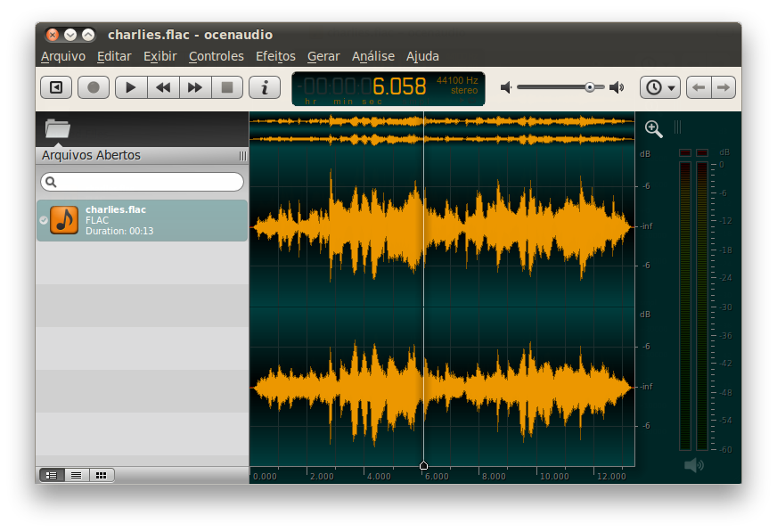This screenshot has height=532, width=777.
Task: Click the open folder icon in the sidebar
Action: pyautogui.click(x=57, y=127)
